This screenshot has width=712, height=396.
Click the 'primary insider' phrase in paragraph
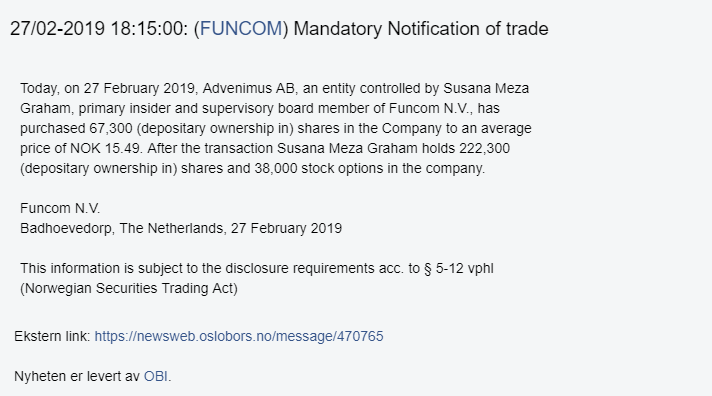pos(131,108)
